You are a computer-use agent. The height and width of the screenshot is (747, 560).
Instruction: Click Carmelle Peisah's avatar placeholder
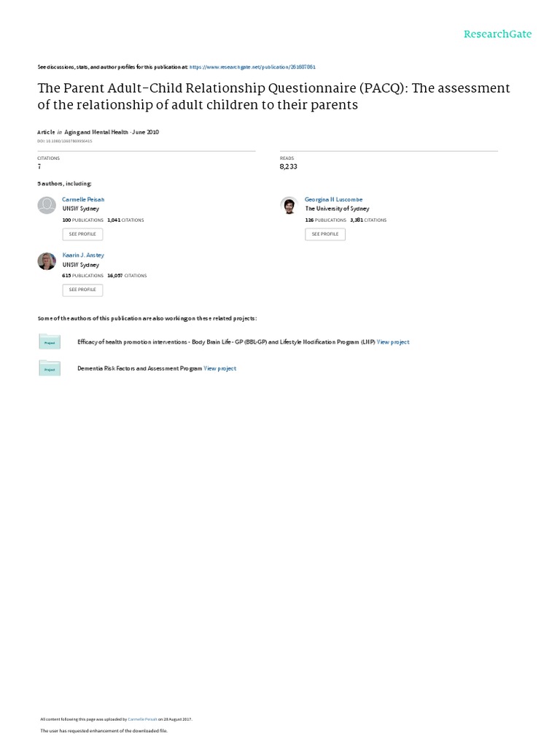[x=47, y=205]
